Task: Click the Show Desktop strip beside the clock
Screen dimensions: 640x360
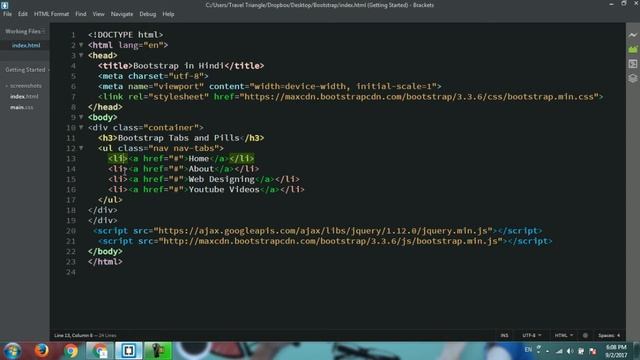Action: tap(636, 351)
